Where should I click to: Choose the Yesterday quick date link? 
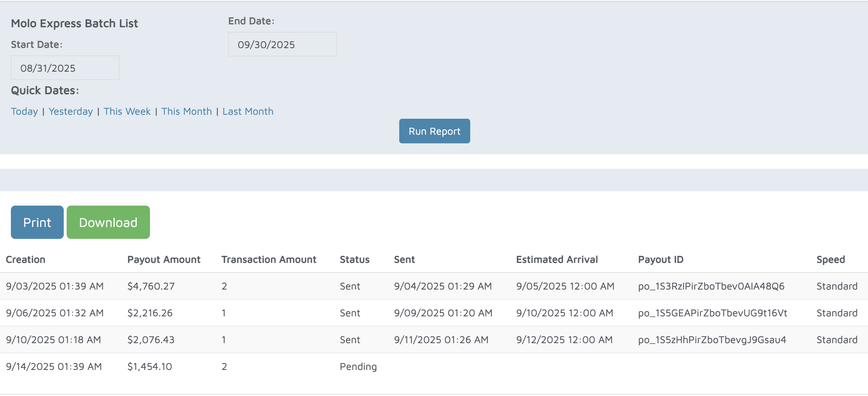coord(71,111)
